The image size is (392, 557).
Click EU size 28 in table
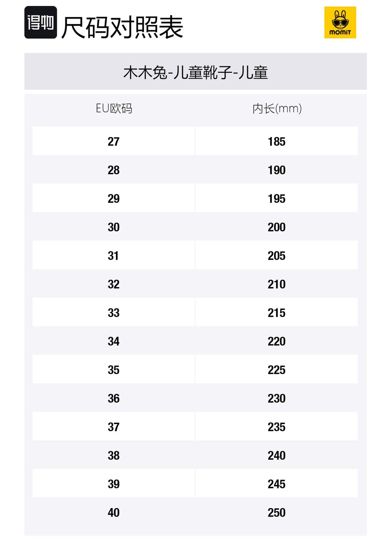pyautogui.click(x=114, y=170)
